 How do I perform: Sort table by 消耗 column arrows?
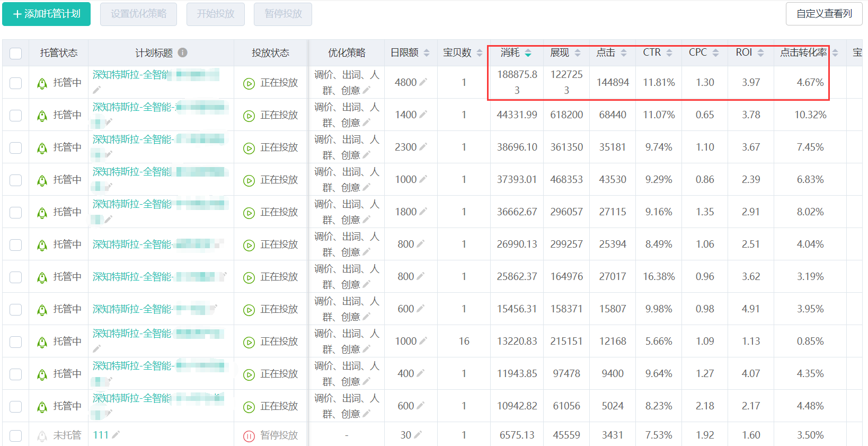528,53
